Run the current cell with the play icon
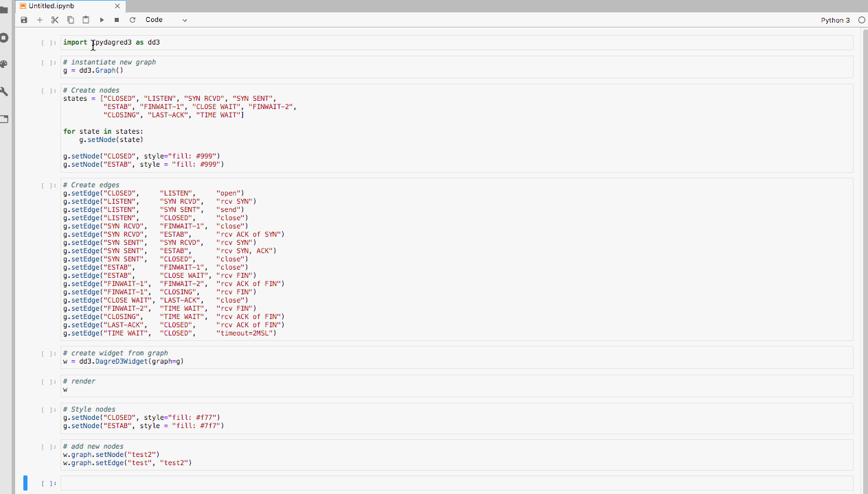Screen dimensions: 868x494 click(x=100, y=19)
